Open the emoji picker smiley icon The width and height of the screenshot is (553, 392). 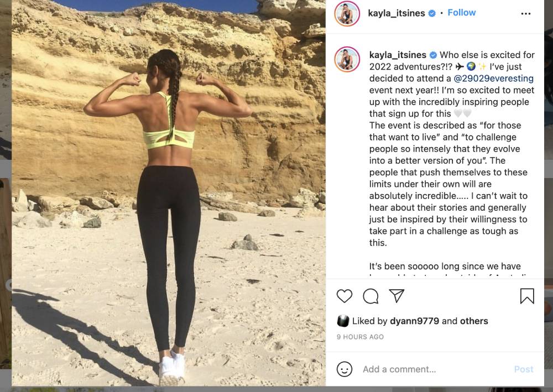(x=344, y=369)
